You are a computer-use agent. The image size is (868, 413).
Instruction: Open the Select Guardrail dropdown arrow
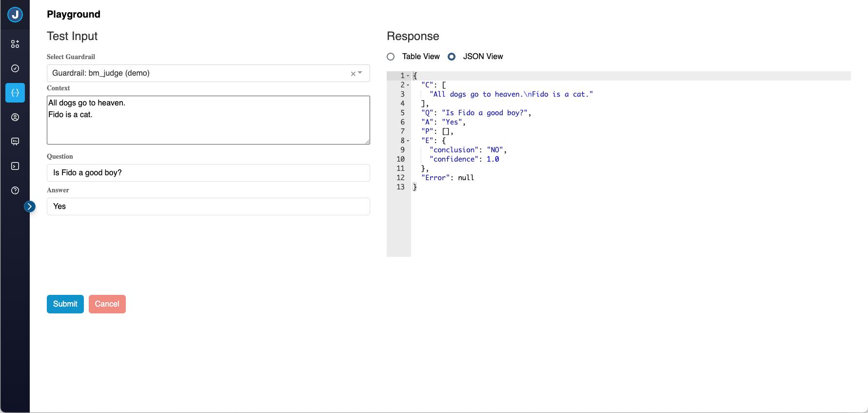coord(360,73)
